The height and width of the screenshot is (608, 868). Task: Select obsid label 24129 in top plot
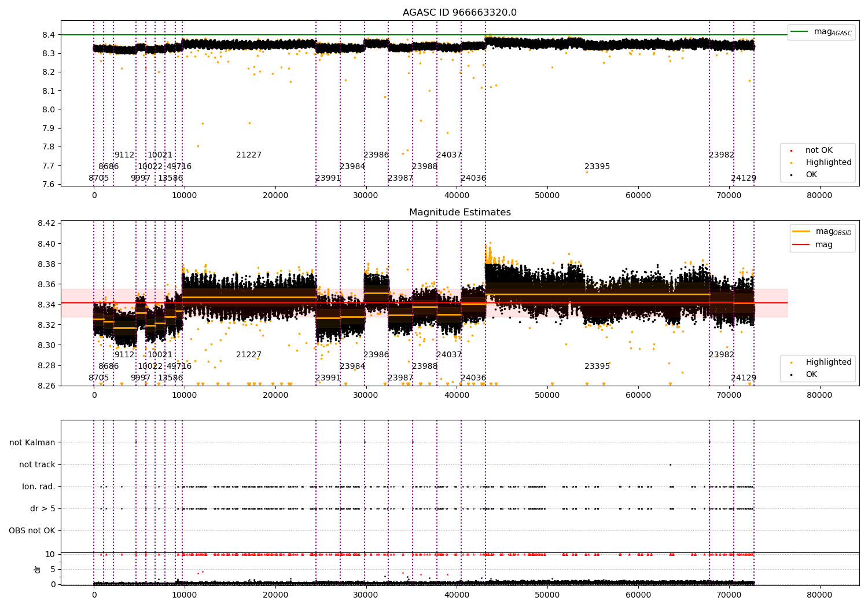point(744,178)
